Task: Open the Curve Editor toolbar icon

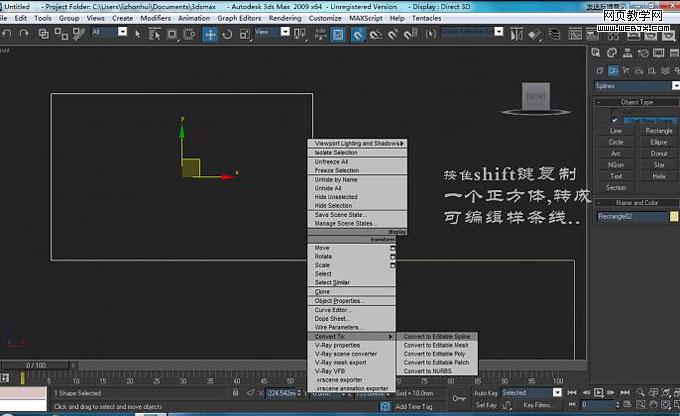Action: coord(575,34)
